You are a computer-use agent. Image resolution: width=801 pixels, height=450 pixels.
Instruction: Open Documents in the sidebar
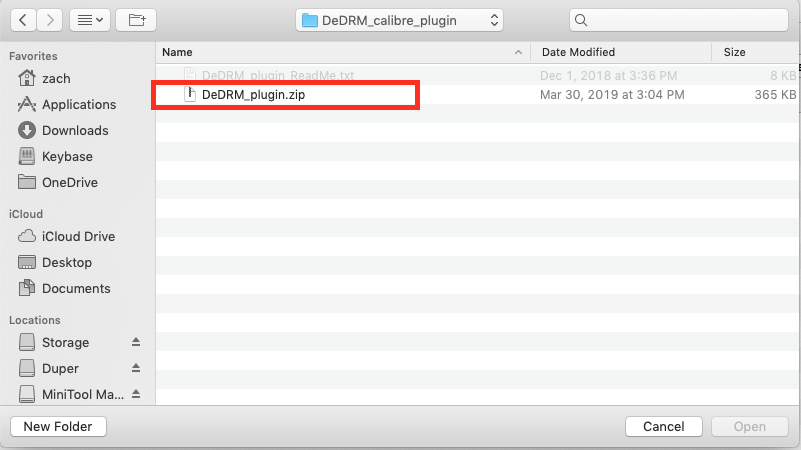click(x=76, y=288)
